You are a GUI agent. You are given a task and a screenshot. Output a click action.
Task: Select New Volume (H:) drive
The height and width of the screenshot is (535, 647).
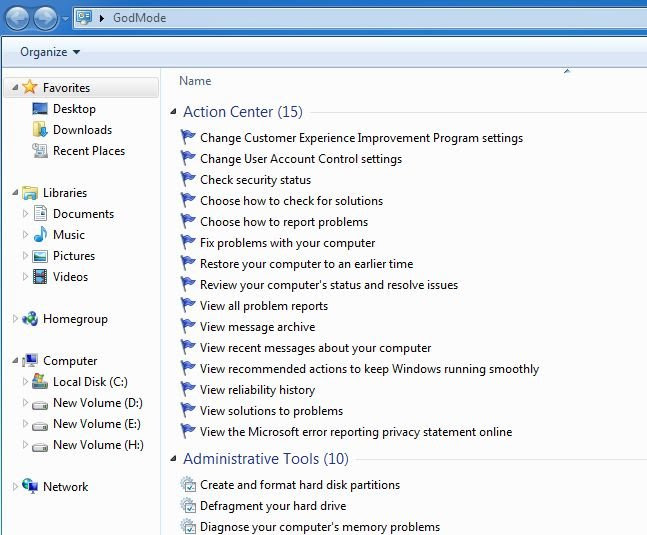coord(98,445)
